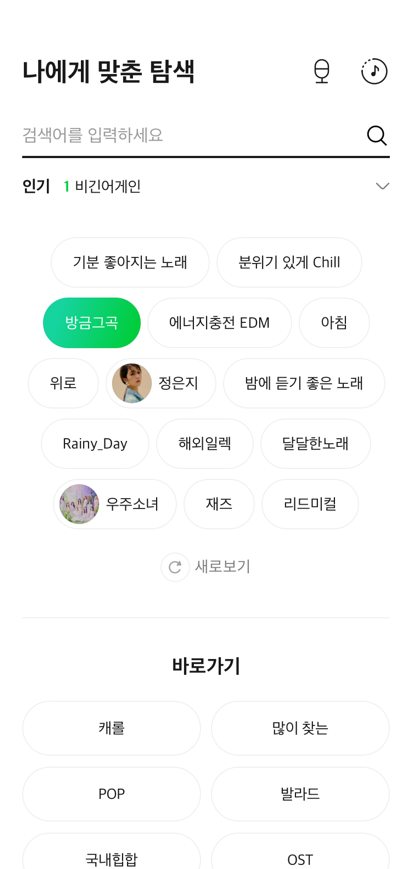Open the music recognition note icon
This screenshot has width=412, height=869.
pyautogui.click(x=374, y=71)
